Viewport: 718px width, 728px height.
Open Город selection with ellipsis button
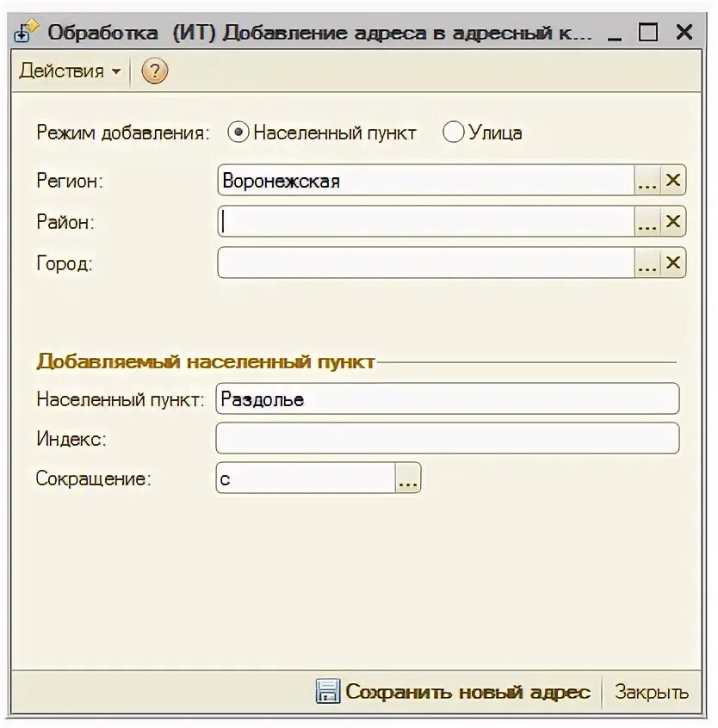pos(647,262)
